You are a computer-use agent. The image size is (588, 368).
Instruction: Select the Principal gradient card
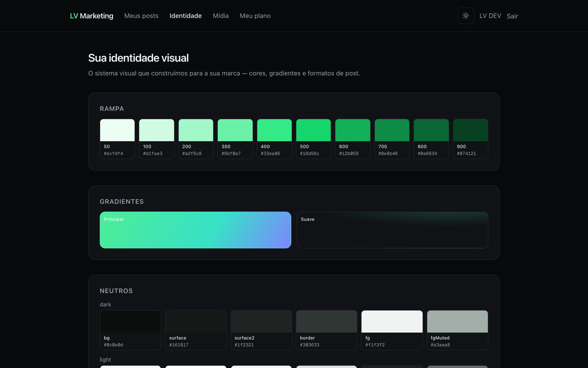click(195, 230)
